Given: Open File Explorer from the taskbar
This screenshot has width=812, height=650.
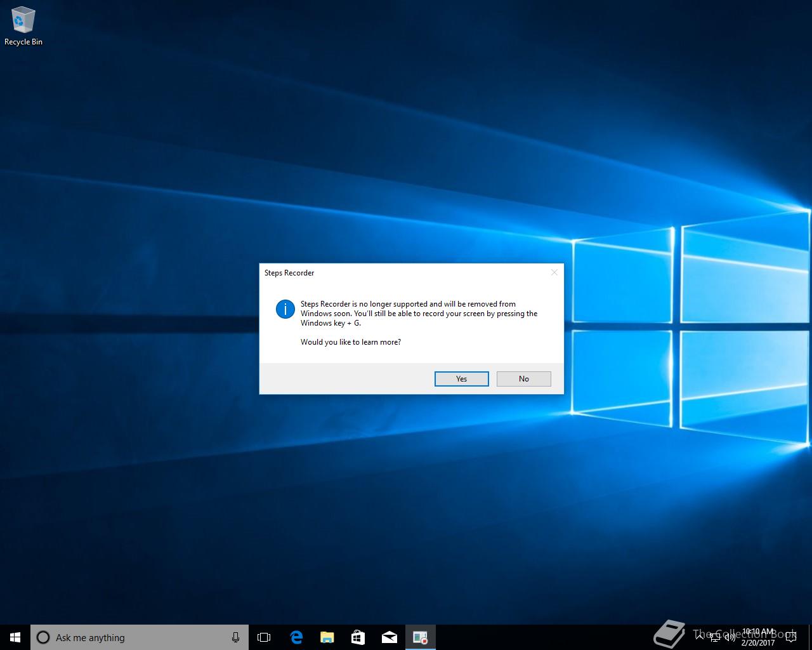Looking at the screenshot, I should pos(327,637).
